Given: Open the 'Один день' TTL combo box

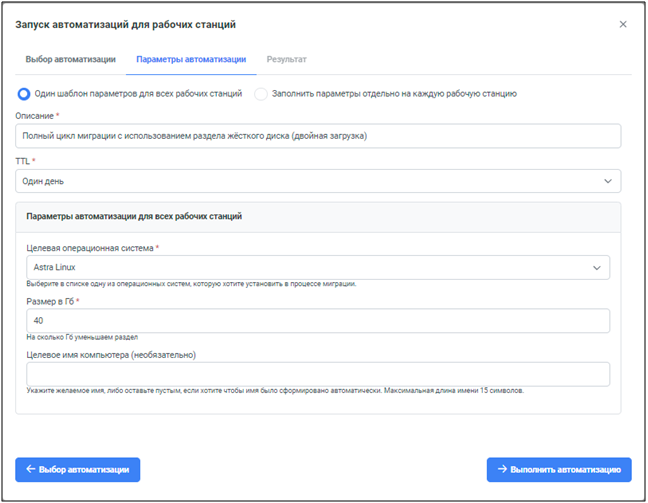Looking at the screenshot, I should [300, 181].
